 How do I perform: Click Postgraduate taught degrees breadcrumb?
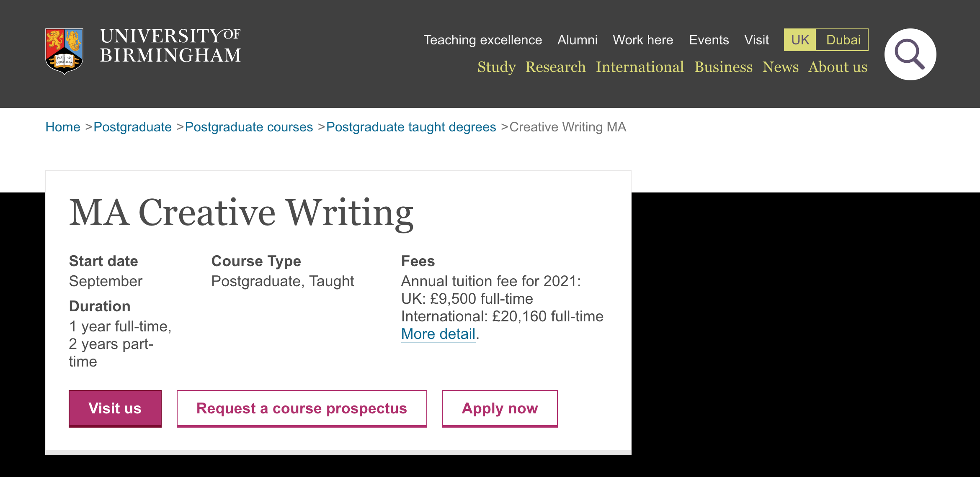pyautogui.click(x=411, y=127)
